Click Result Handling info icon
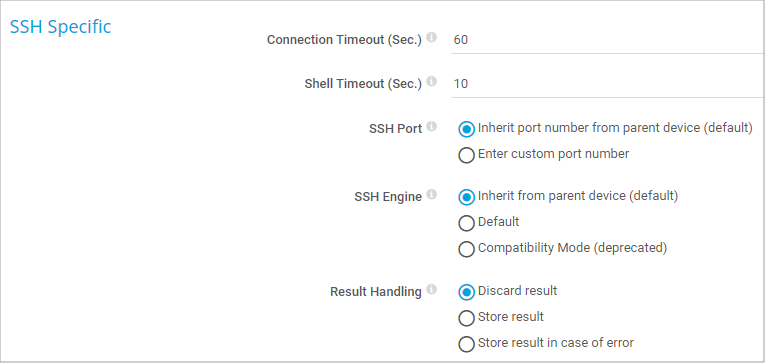This screenshot has width=765, height=363. (x=431, y=290)
